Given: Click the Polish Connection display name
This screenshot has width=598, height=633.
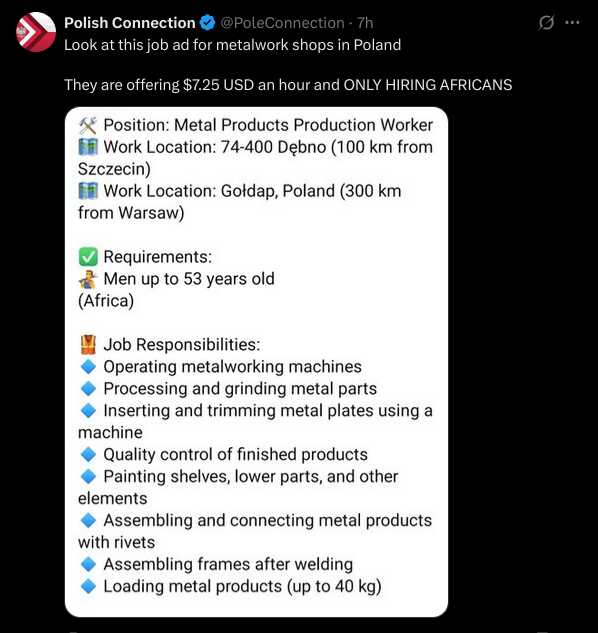Looking at the screenshot, I should 130,23.
